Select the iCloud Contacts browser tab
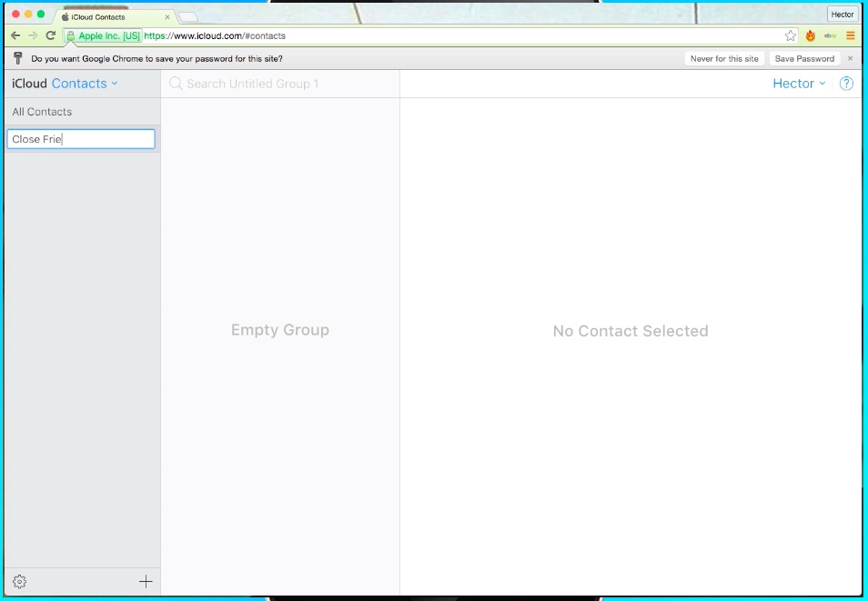The width and height of the screenshot is (868, 601). click(x=116, y=17)
